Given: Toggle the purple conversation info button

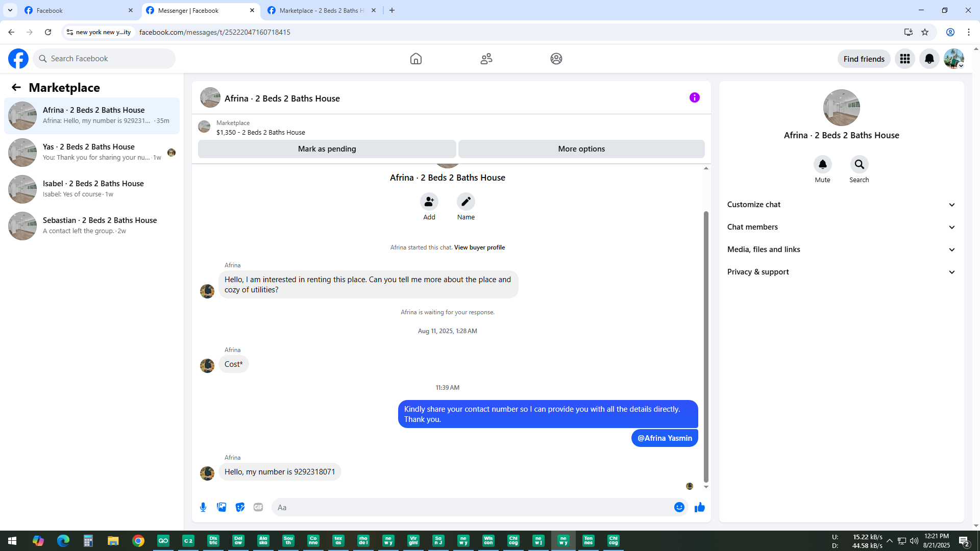Looking at the screenshot, I should (x=694, y=97).
